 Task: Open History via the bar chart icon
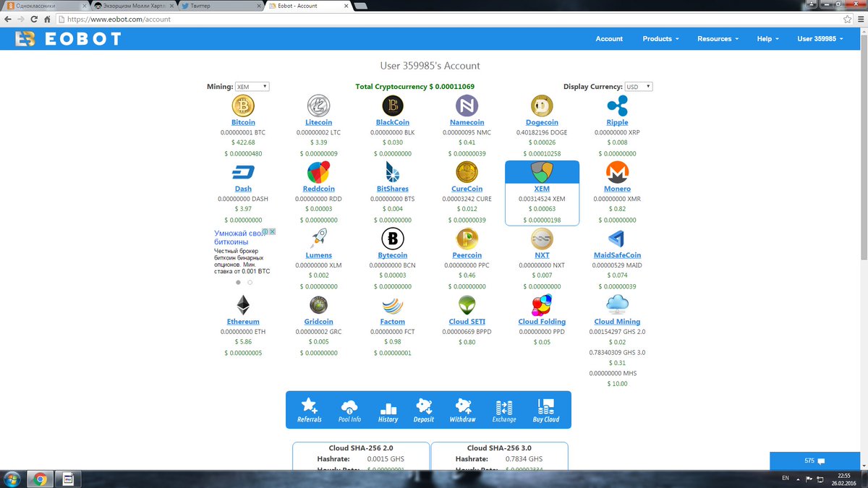[388, 406]
